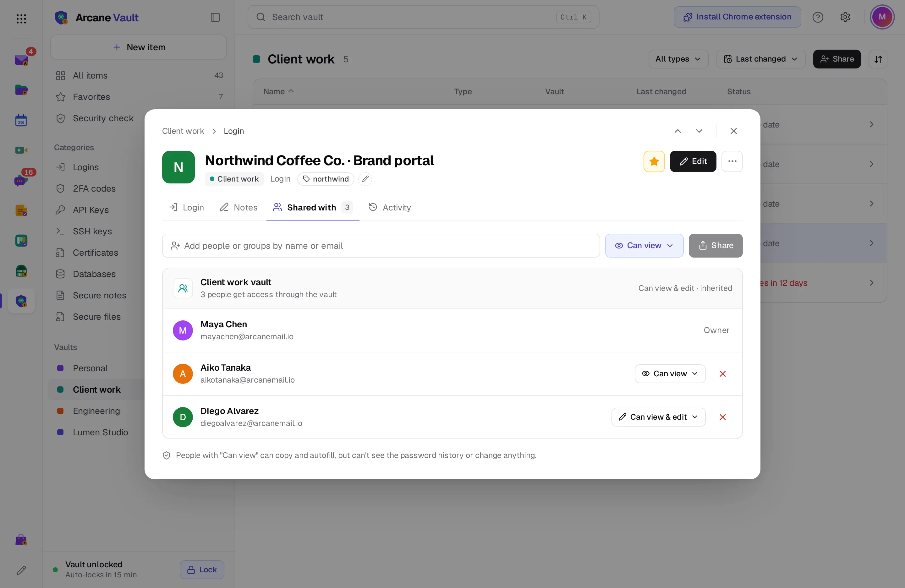905x588 pixels.
Task: Open the mail app with badge 4
Action: 21,60
